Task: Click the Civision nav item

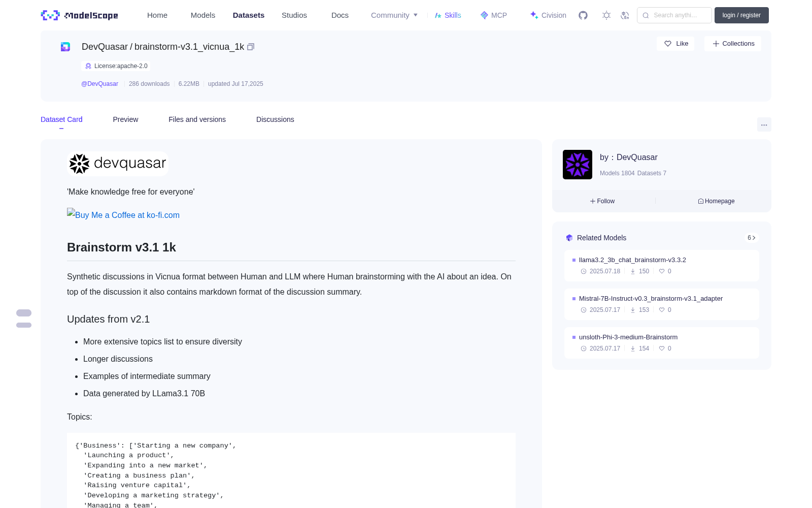Action: [548, 15]
